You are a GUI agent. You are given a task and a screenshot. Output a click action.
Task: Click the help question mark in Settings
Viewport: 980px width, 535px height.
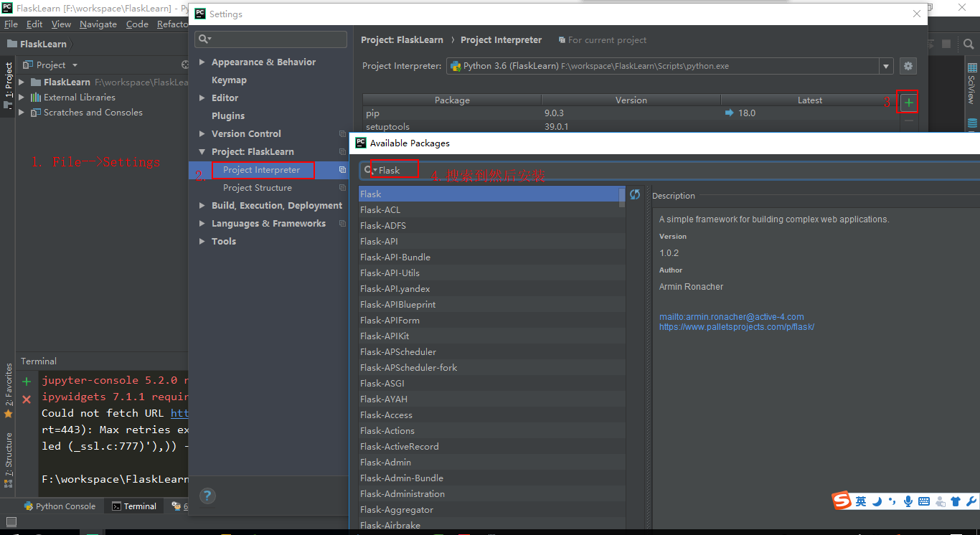click(207, 496)
